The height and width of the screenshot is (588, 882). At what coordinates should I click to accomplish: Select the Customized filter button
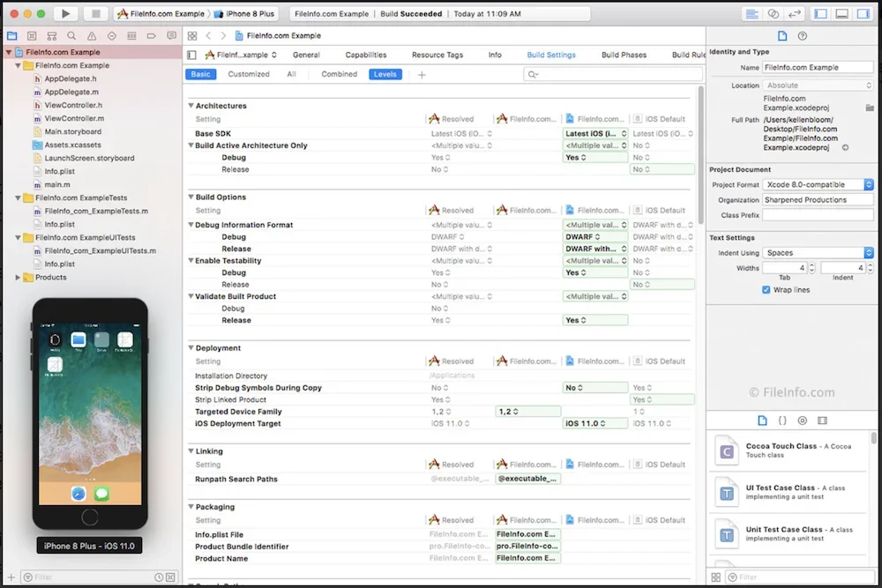(x=249, y=74)
